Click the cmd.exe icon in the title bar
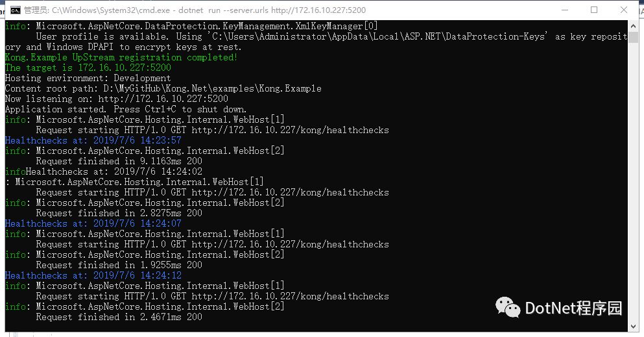 pyautogui.click(x=15, y=10)
